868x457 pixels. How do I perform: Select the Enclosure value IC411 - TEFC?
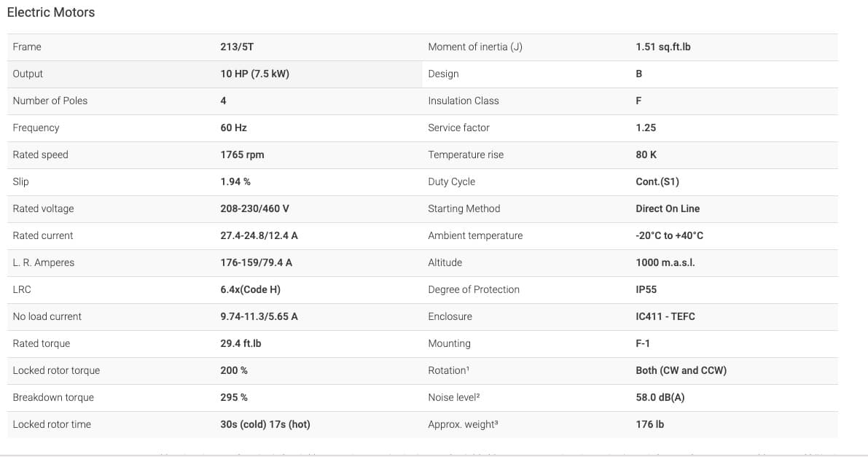click(665, 317)
